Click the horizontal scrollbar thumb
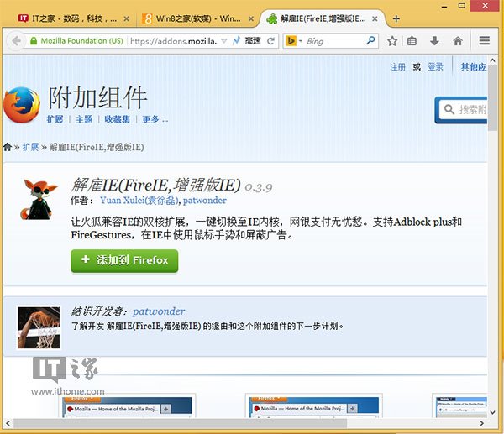 [x=180, y=423]
